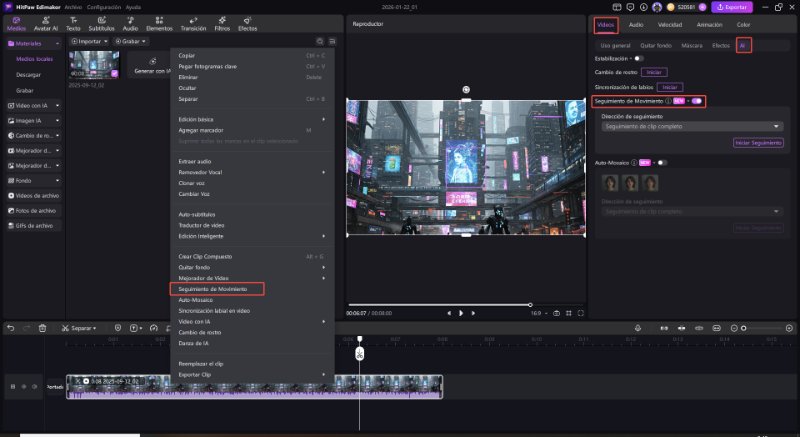The height and width of the screenshot is (437, 800).
Task: Click the undo arrow in timeline toolbar
Action: [11, 327]
